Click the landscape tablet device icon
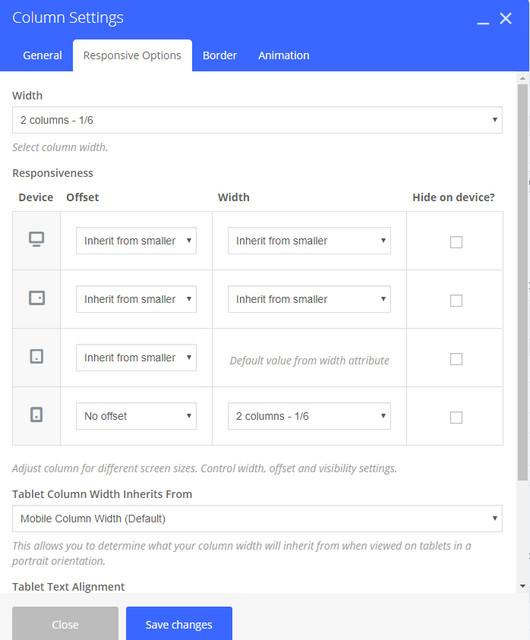The width and height of the screenshot is (530, 640). coord(36,298)
